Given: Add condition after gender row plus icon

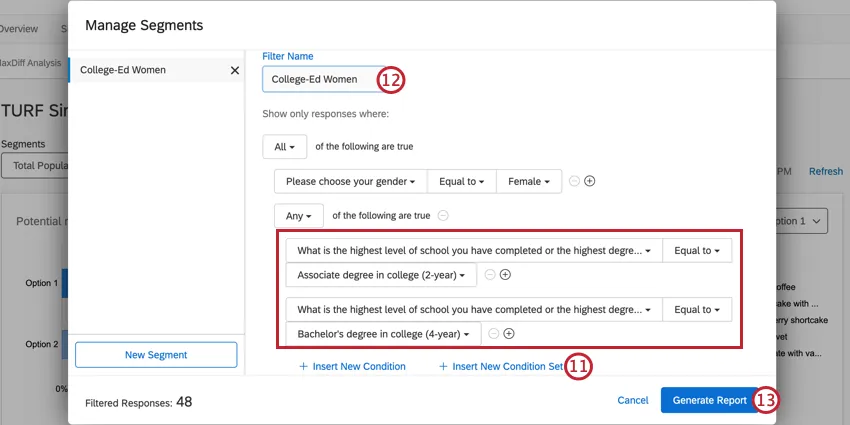Looking at the screenshot, I should click(x=590, y=181).
